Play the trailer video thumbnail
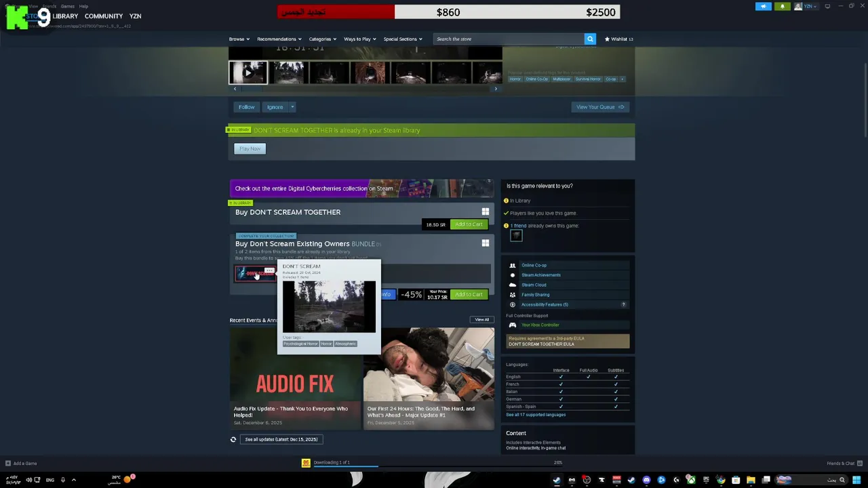 click(248, 73)
